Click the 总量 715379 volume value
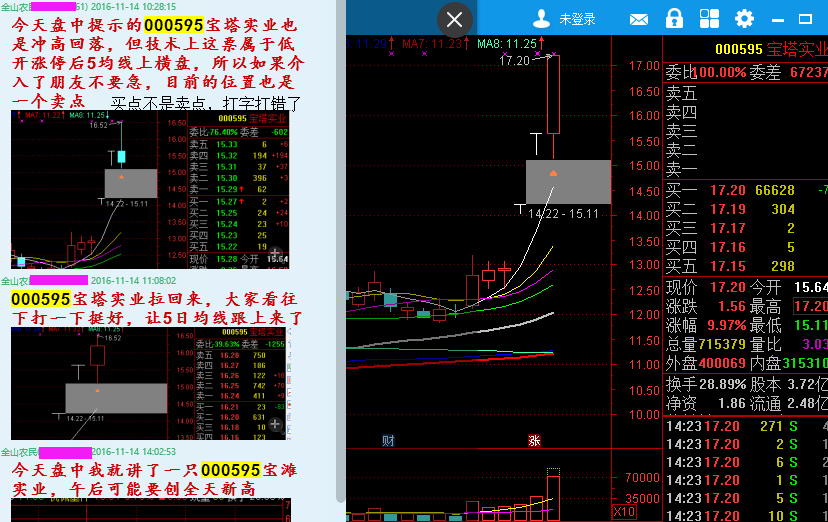 722,345
